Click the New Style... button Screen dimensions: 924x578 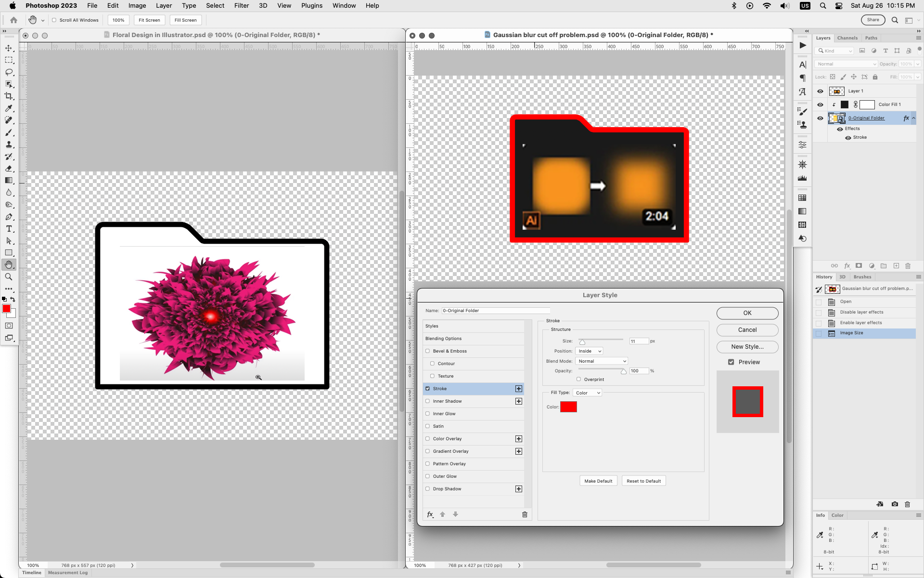[747, 347]
